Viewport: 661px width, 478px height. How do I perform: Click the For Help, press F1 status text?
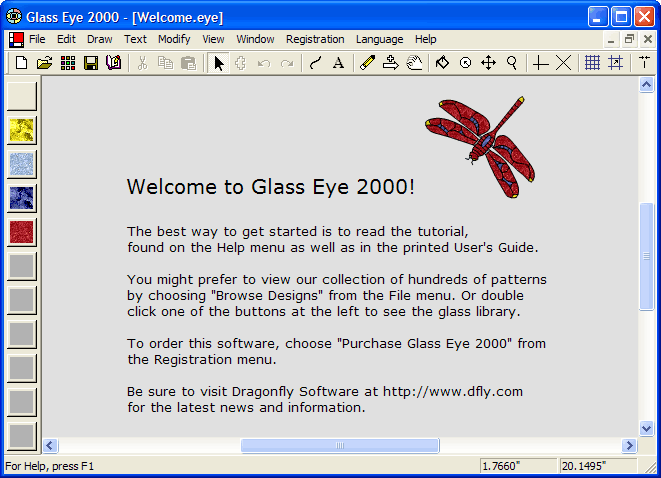coord(50,466)
